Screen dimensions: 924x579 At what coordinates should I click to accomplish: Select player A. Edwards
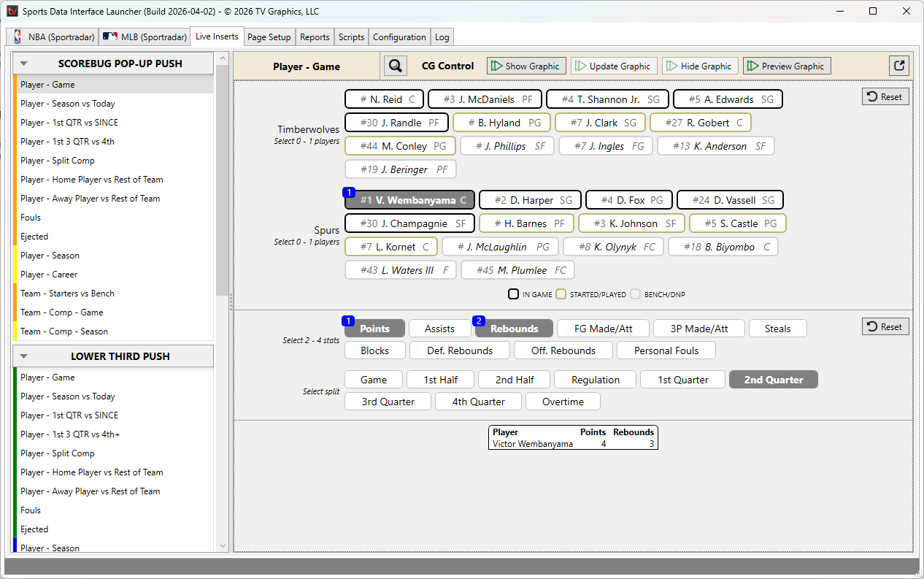click(728, 99)
